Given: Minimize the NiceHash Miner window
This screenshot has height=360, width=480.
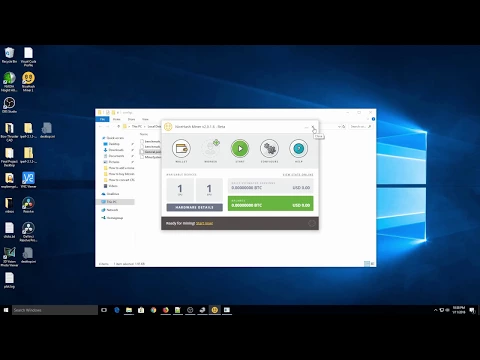Looking at the screenshot, I should coord(306,127).
